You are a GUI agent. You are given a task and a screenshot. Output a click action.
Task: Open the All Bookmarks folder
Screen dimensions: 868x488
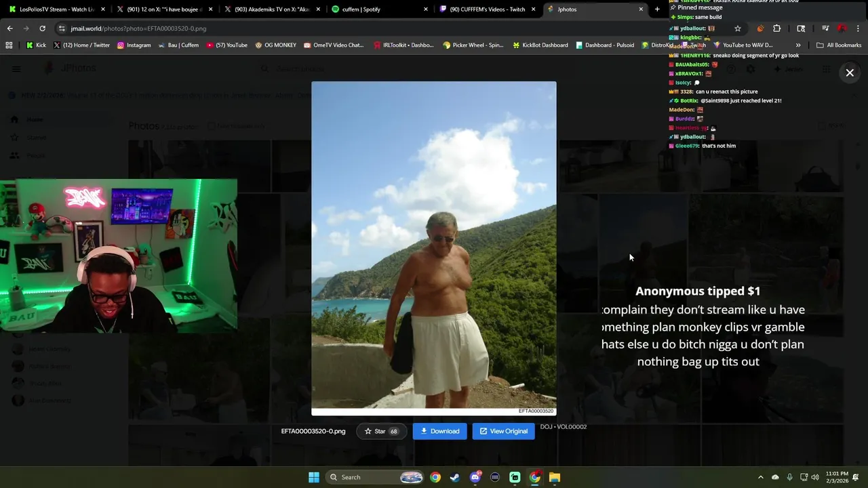point(839,45)
